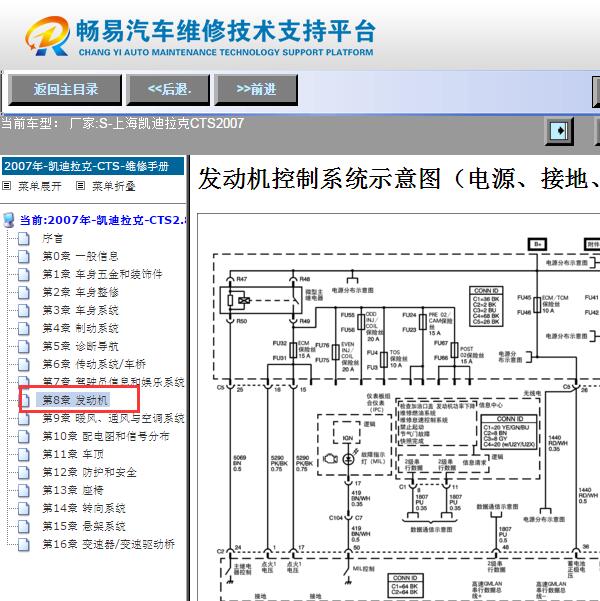
Task: Click the 当前车型 vehicle info text
Action: click(x=123, y=123)
